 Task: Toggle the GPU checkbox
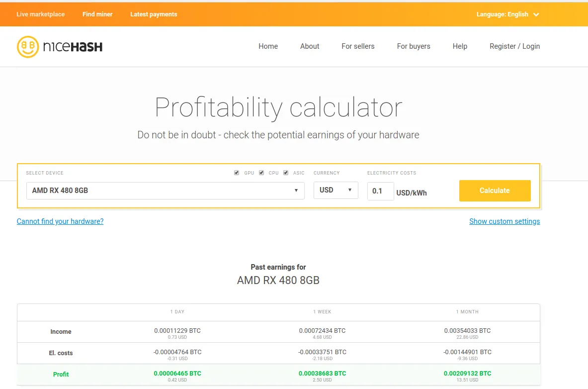pyautogui.click(x=237, y=173)
